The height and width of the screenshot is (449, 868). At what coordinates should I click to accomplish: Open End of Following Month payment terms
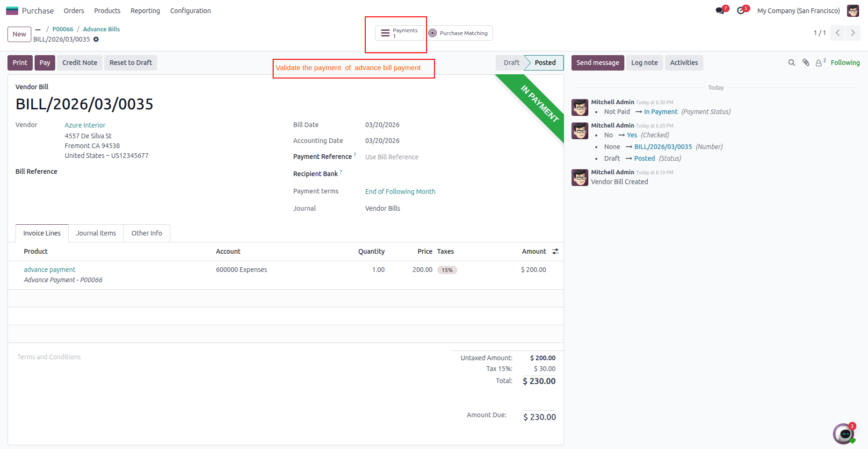pos(400,192)
